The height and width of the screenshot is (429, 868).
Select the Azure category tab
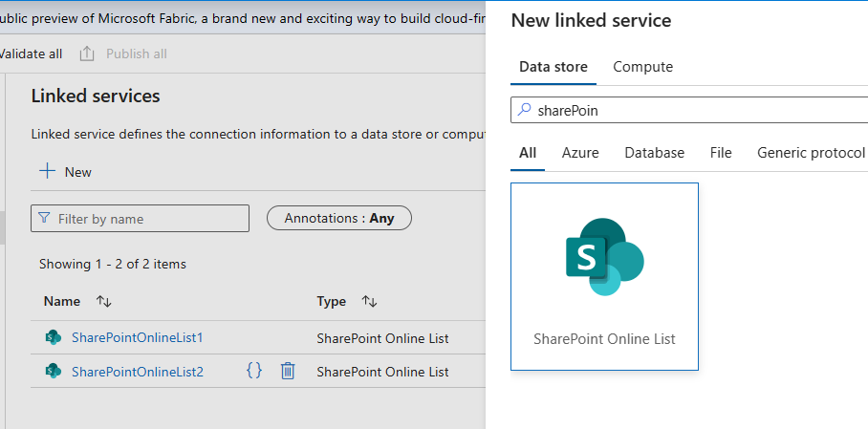tap(580, 153)
